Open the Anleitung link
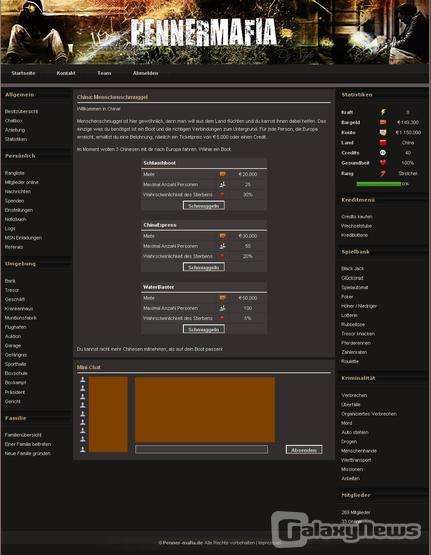The image size is (431, 555). (x=15, y=130)
